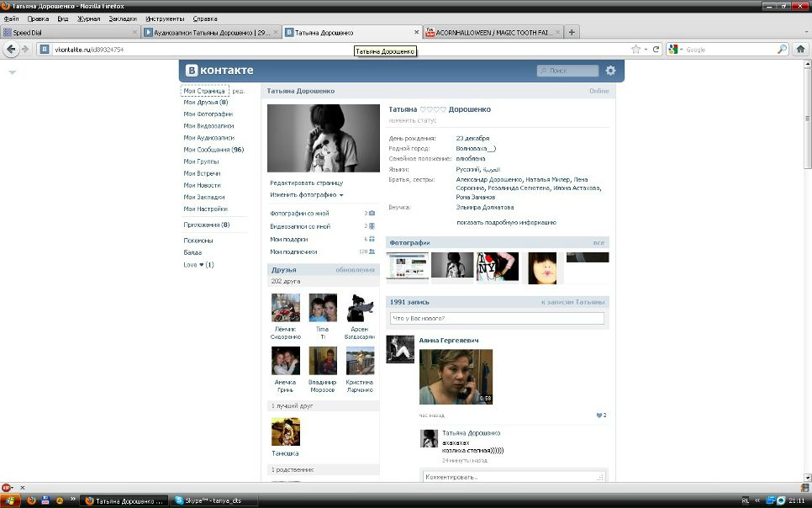Open the Закладки menu in the menu bar
The height and width of the screenshot is (508, 812).
pos(122,18)
